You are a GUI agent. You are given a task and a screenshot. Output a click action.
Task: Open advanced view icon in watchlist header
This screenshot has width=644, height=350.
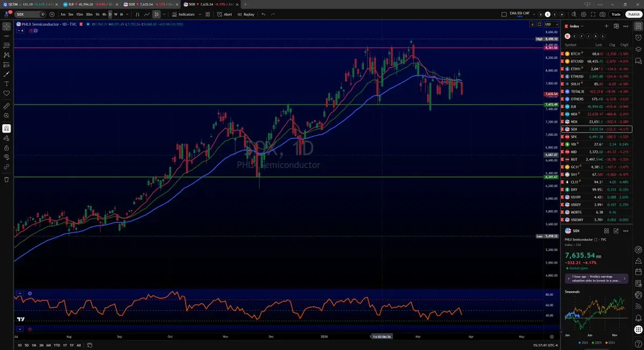pos(616,26)
